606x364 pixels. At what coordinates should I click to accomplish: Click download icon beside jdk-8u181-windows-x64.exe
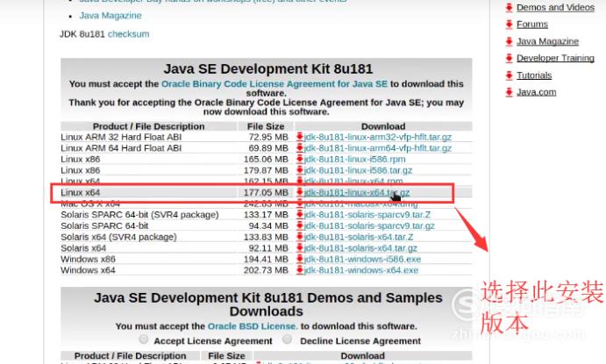pyautogui.click(x=300, y=270)
